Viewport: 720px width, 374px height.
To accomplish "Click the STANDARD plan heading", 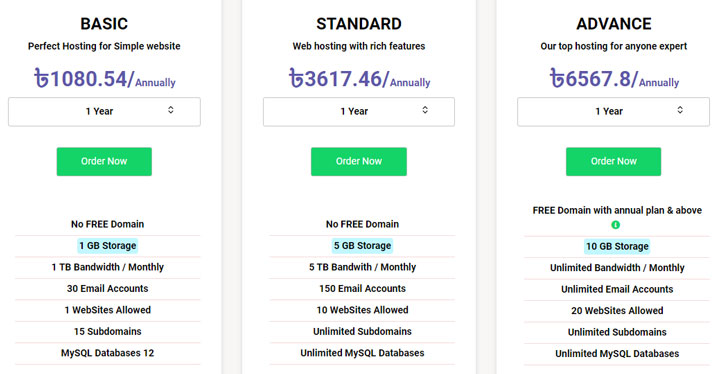I will click(359, 24).
